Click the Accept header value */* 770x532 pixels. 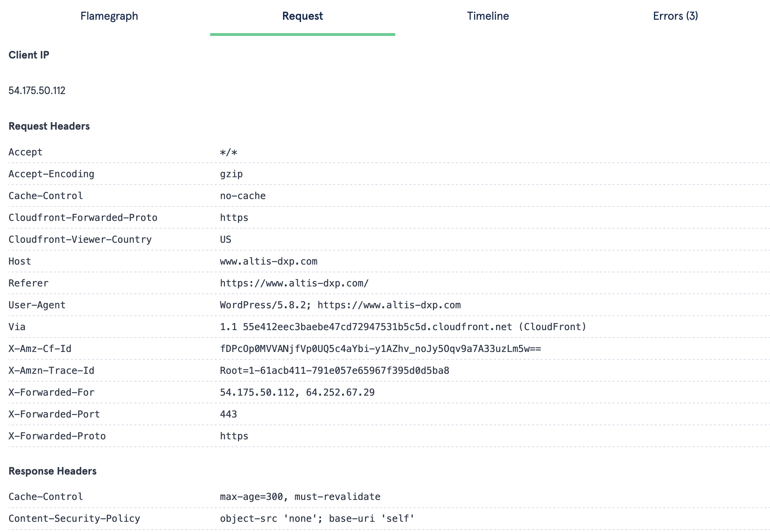pyautogui.click(x=228, y=152)
